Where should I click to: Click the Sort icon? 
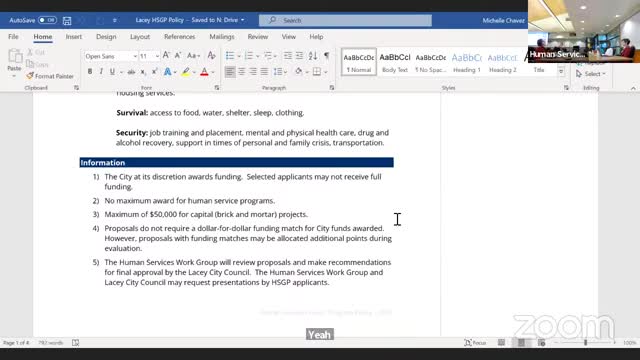(x=313, y=56)
